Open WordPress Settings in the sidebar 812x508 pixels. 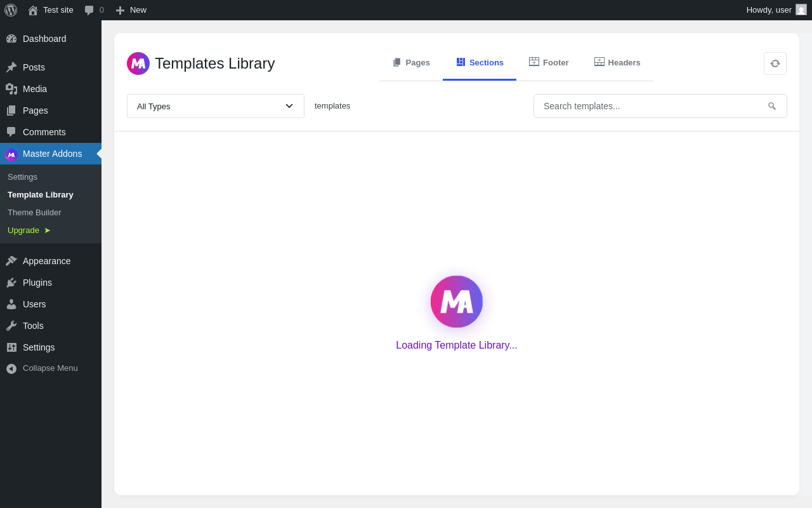[51, 347]
